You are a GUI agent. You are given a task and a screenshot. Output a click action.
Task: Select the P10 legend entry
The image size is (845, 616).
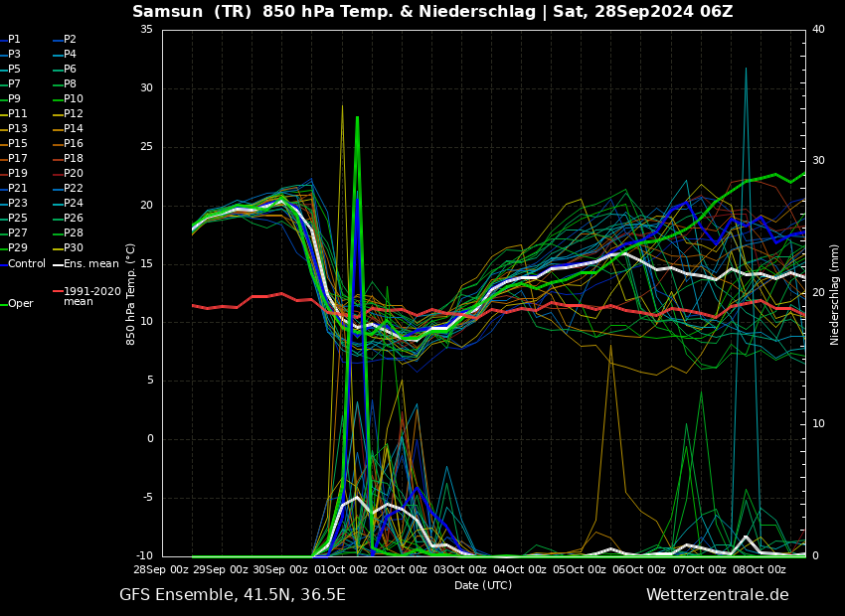tap(68, 98)
